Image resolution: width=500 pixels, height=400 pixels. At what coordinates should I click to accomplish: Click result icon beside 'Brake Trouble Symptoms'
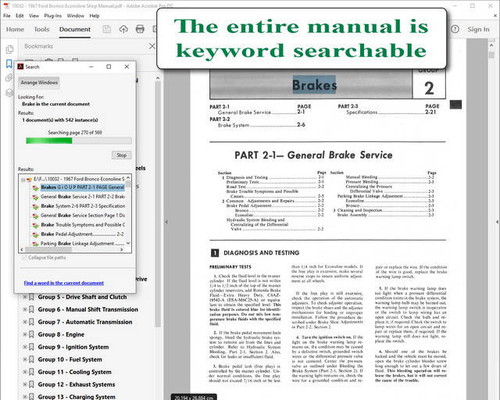pos(35,225)
